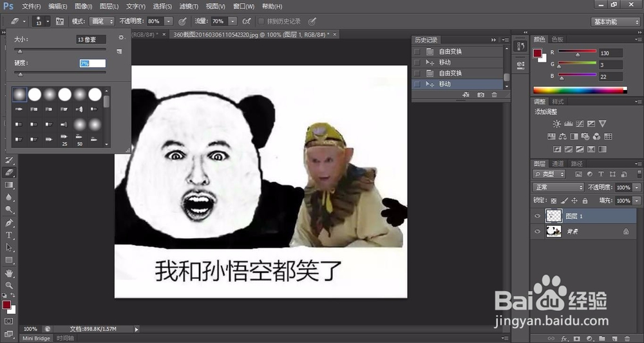This screenshot has width=644, height=343.
Task: Toggle lock transparent pixels icon
Action: [554, 201]
